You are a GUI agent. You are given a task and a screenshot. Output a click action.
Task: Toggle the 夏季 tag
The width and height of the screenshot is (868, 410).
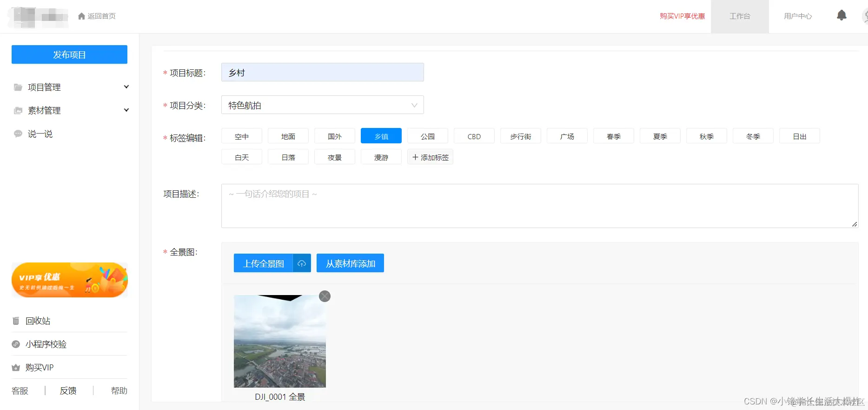[x=660, y=136]
